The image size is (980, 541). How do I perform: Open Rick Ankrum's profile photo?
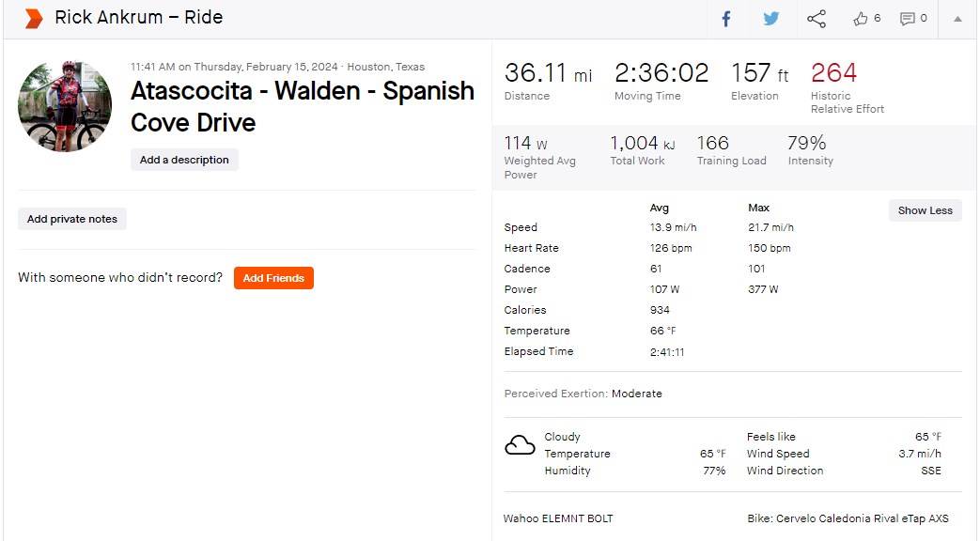(x=65, y=106)
